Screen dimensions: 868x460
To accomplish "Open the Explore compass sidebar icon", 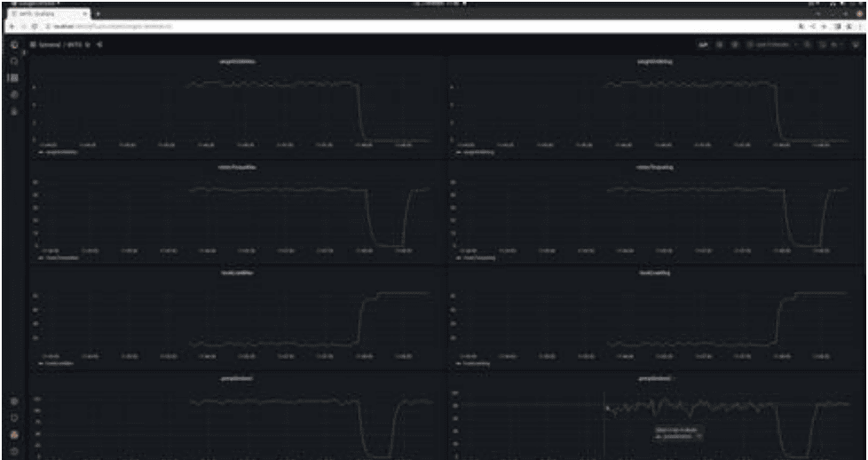I will tap(13, 95).
